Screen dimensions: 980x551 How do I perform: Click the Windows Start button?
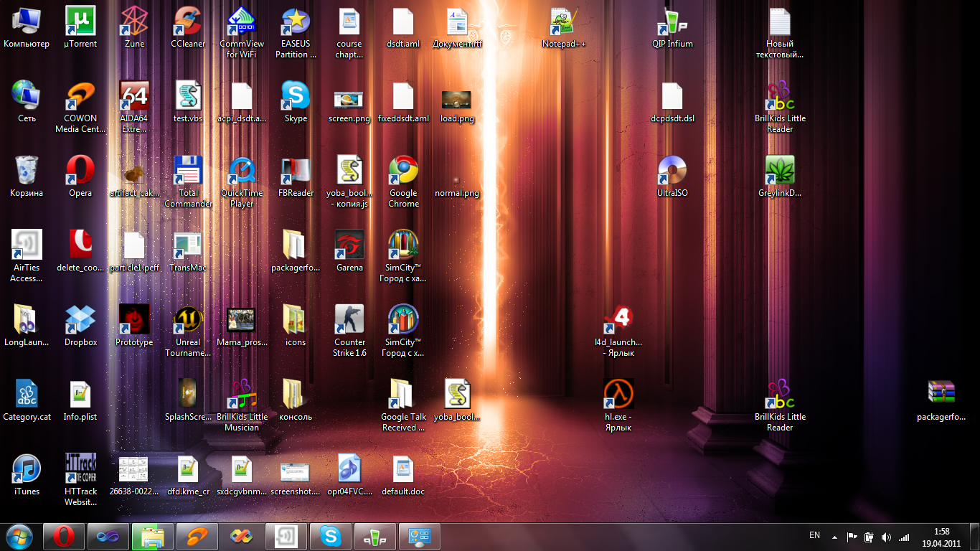pos(19,536)
